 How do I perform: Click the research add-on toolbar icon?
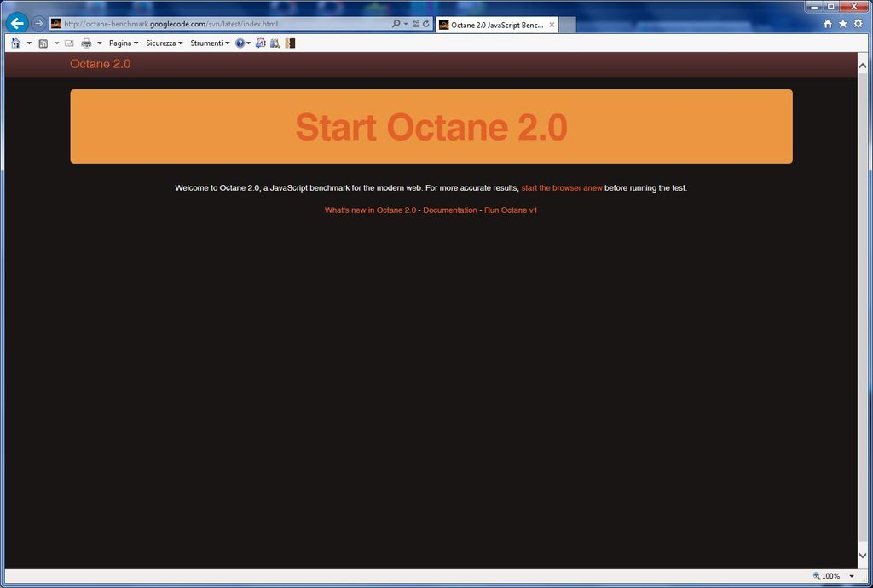point(275,43)
